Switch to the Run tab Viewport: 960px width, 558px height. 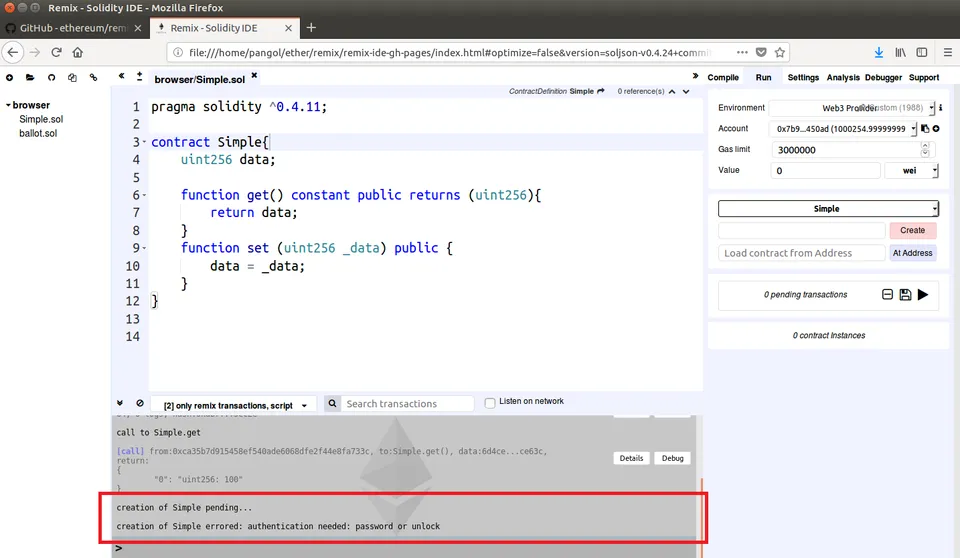763,78
